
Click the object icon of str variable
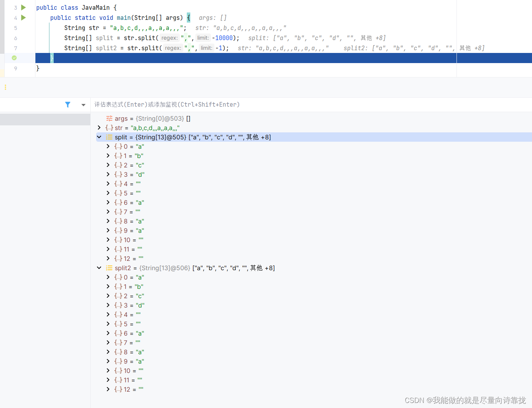109,128
